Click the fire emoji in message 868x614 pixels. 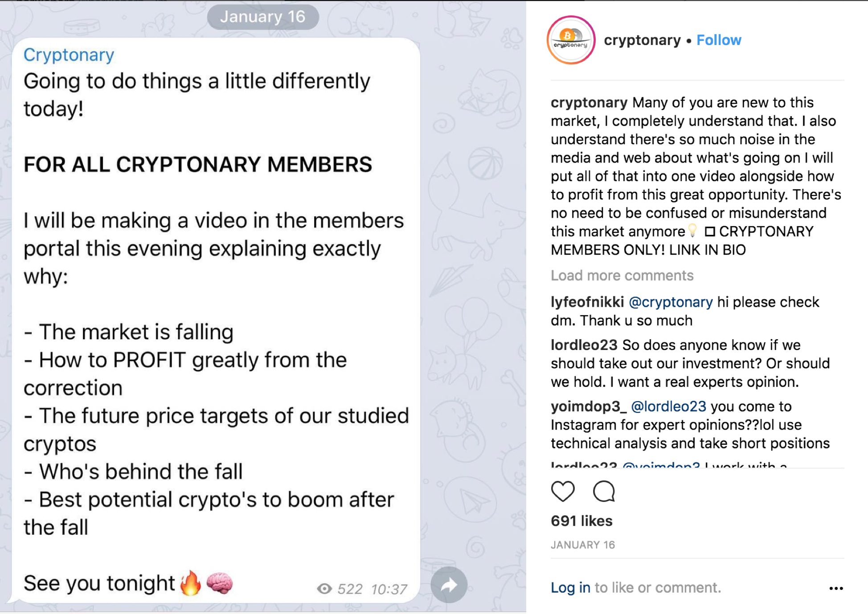tap(190, 583)
